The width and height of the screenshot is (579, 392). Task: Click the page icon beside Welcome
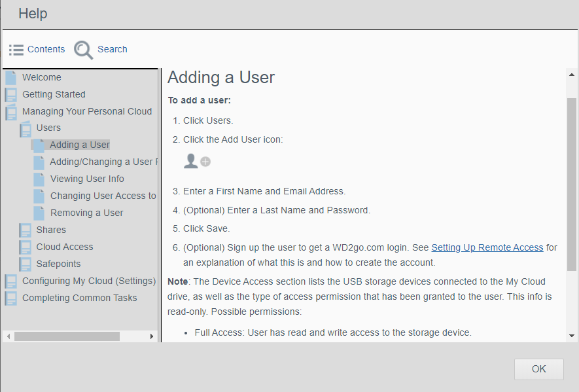(x=10, y=77)
